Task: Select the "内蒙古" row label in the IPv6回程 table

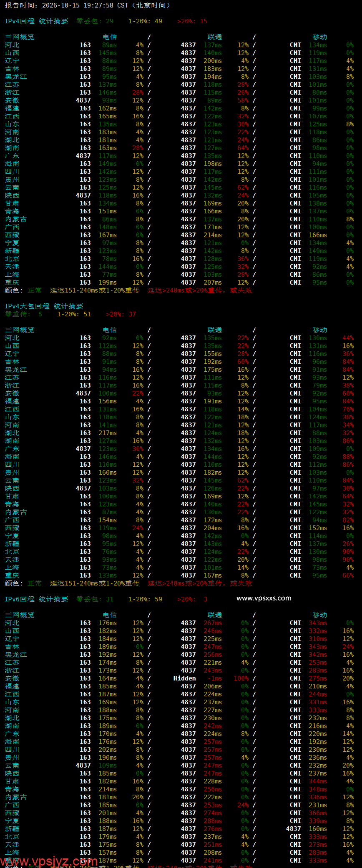Action: [16, 797]
